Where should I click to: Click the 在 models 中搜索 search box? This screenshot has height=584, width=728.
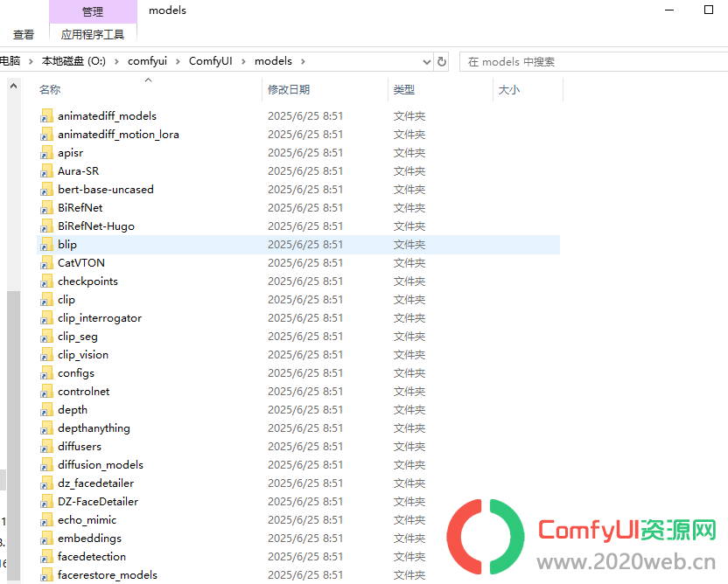(x=593, y=62)
